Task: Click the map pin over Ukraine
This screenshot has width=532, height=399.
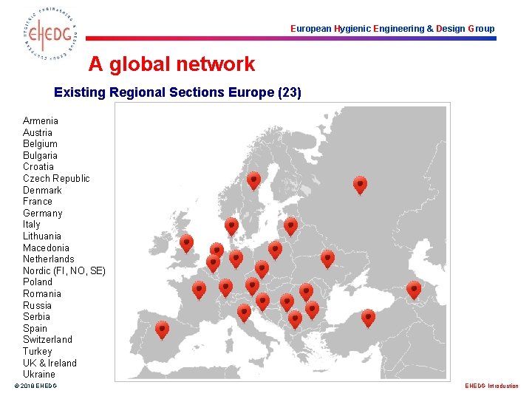Action: 328,259
